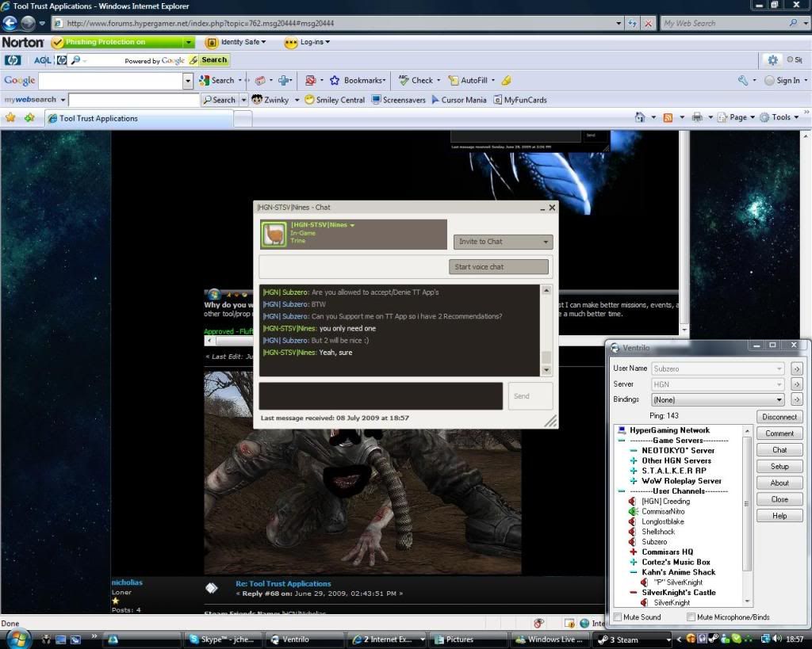Enable Mute Sound in Ventrilo
Viewport: 812px width, 649px height.
617,617
